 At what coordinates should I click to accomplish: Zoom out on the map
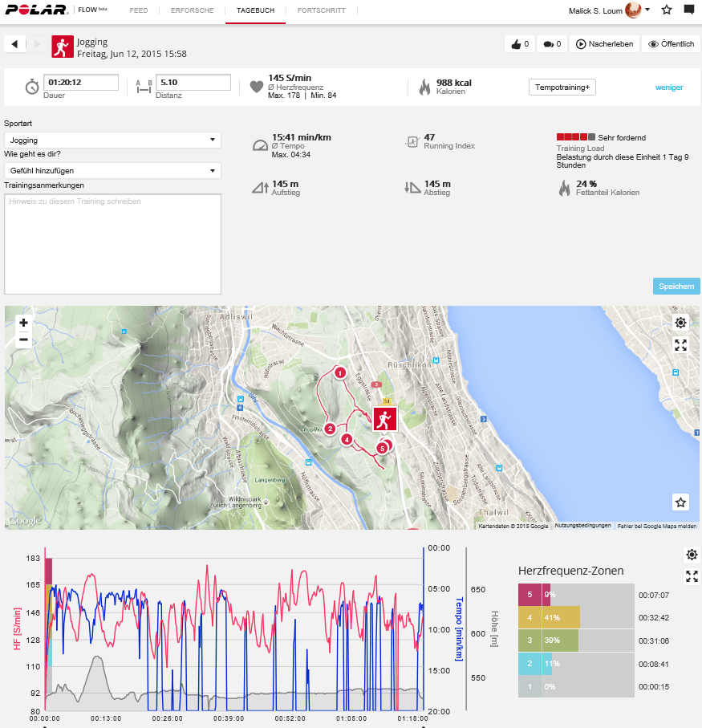[23, 340]
